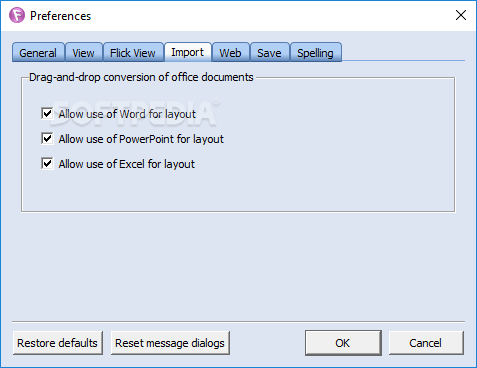Click the Restore defaults button

58,343
